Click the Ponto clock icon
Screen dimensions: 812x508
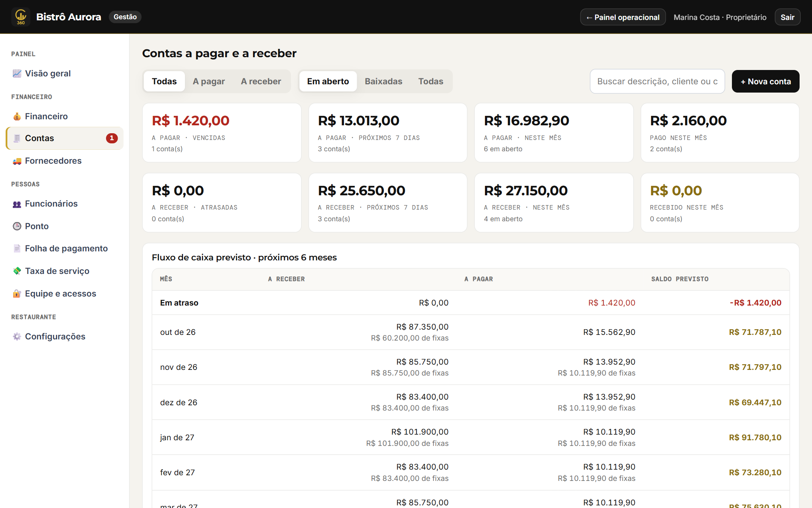(x=17, y=226)
